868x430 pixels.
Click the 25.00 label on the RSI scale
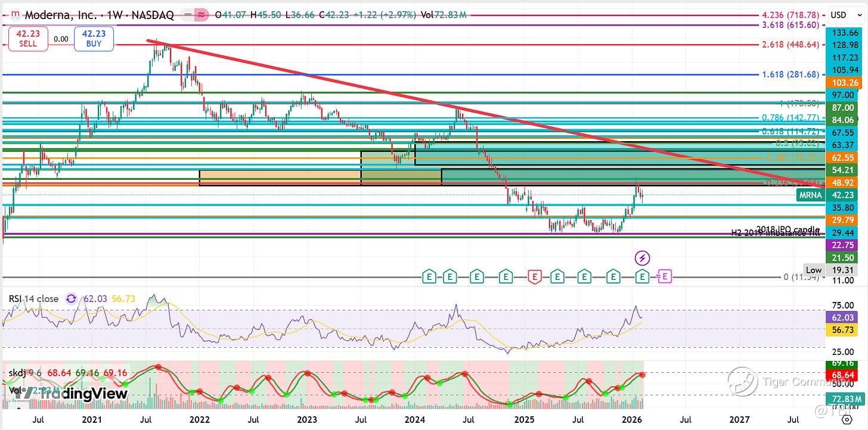(x=844, y=352)
